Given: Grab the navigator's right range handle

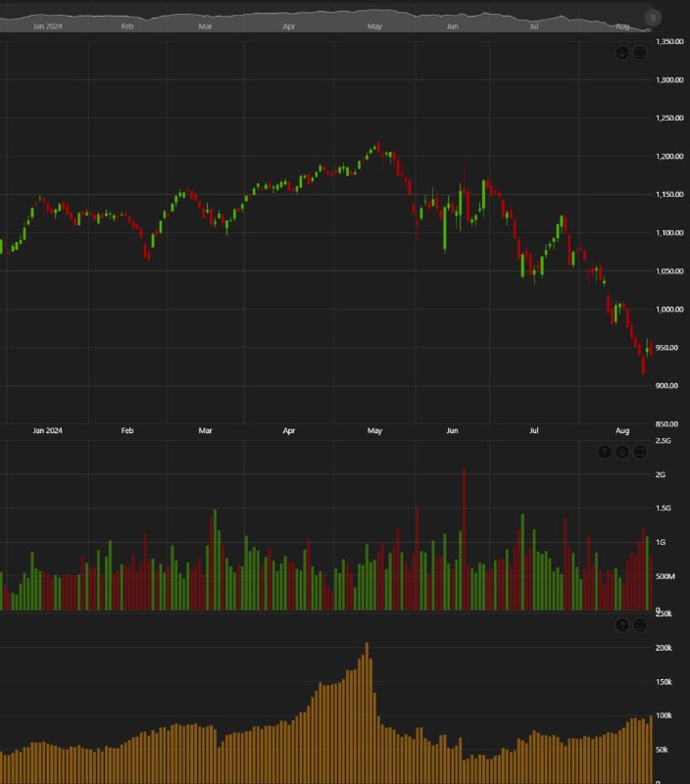Looking at the screenshot, I should [654, 17].
